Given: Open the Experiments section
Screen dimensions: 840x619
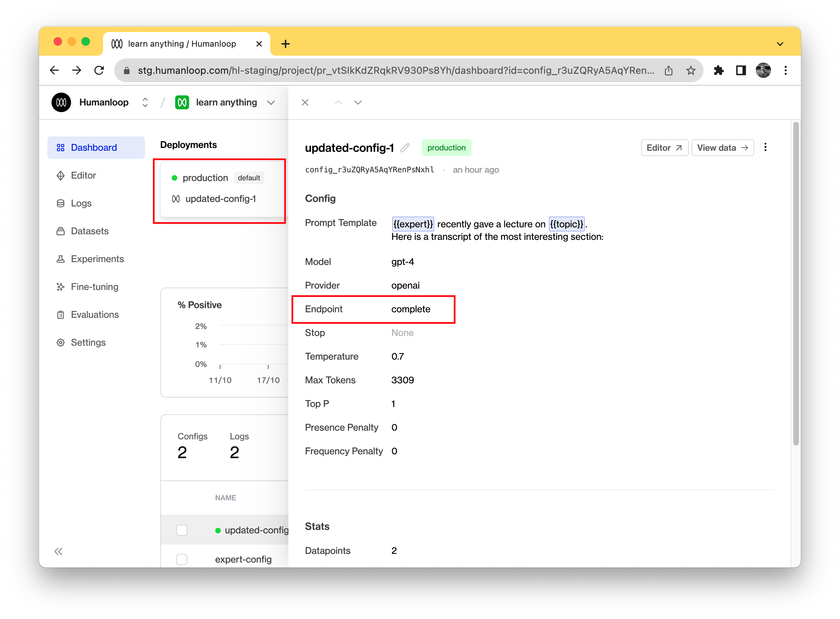Looking at the screenshot, I should (97, 259).
